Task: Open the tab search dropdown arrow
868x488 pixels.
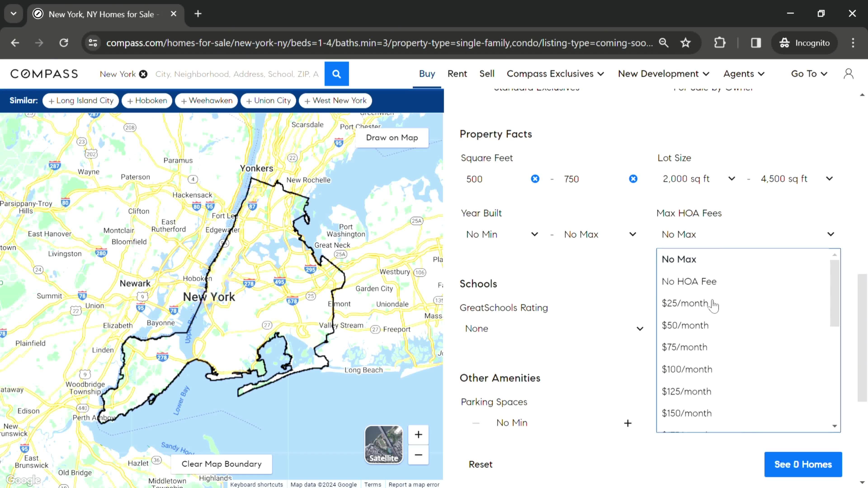Action: pyautogui.click(x=14, y=14)
